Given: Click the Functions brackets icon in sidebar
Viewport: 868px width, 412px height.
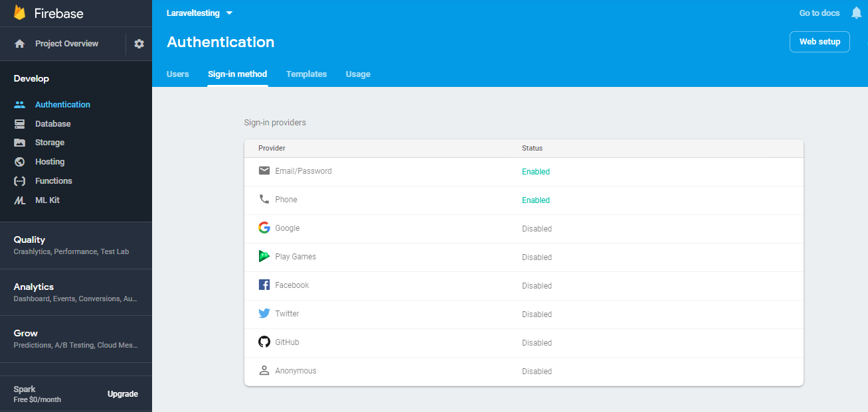Looking at the screenshot, I should pyautogui.click(x=20, y=181).
